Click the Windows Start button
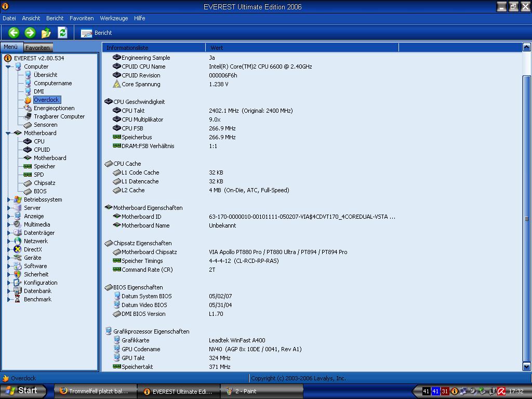This screenshot has height=399, width=532. (x=23, y=391)
